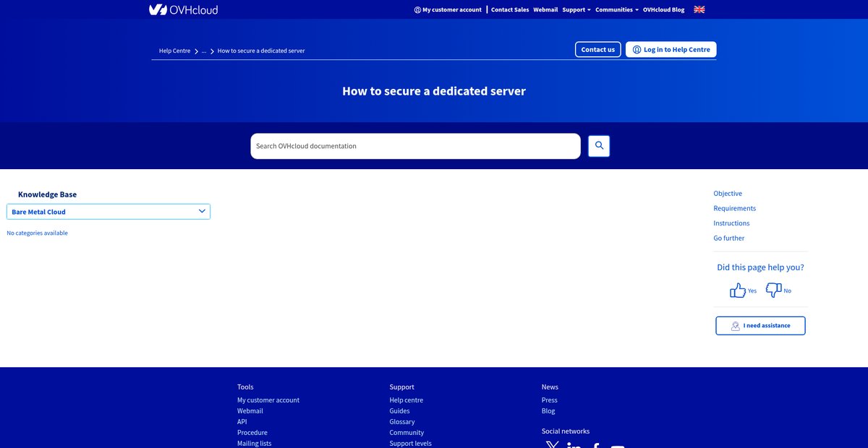The width and height of the screenshot is (868, 448).
Task: Expand the breadcrumb ellipsis
Action: coord(204,51)
